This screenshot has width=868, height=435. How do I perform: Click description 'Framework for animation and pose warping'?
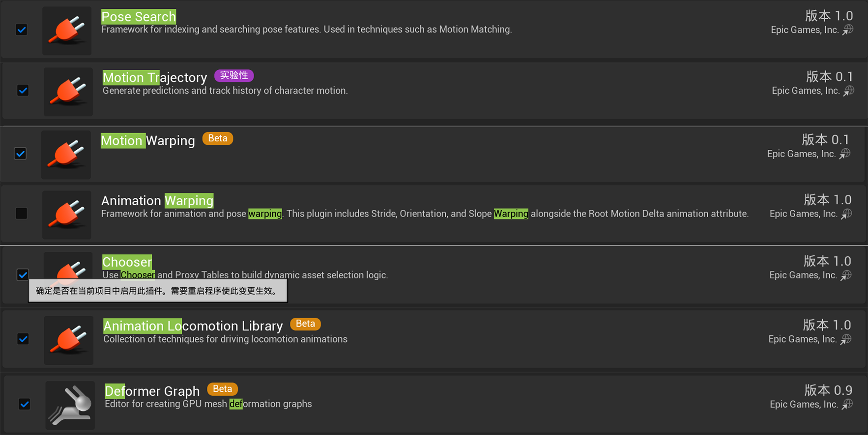[x=425, y=214]
